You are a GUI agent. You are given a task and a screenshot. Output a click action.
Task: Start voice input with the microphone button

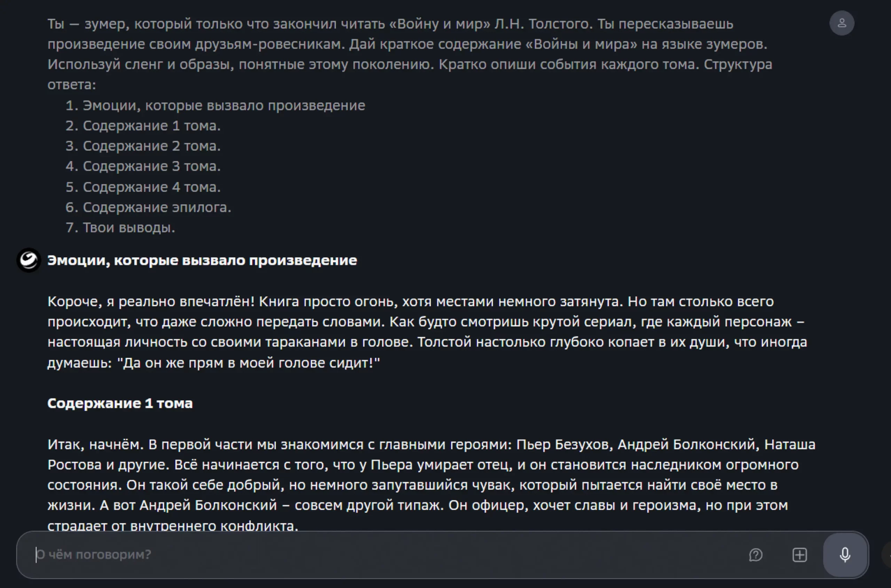pyautogui.click(x=845, y=555)
